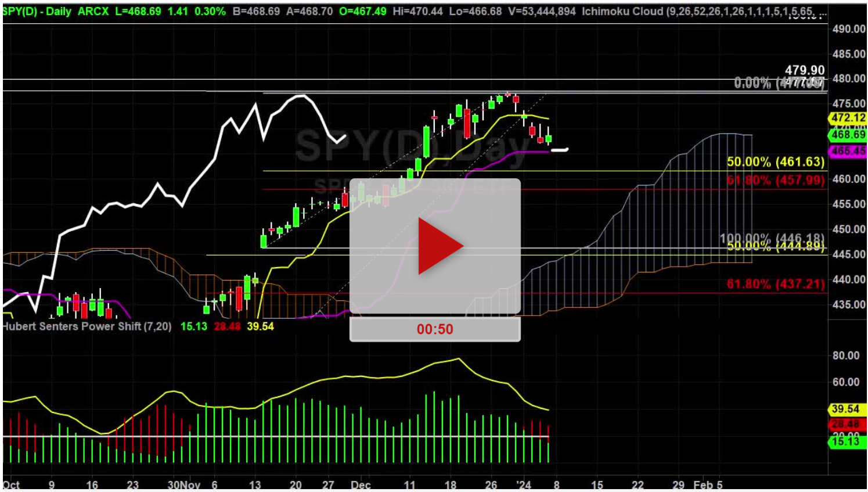
Task: Click the magenta 465.45 price tag
Action: coord(848,151)
